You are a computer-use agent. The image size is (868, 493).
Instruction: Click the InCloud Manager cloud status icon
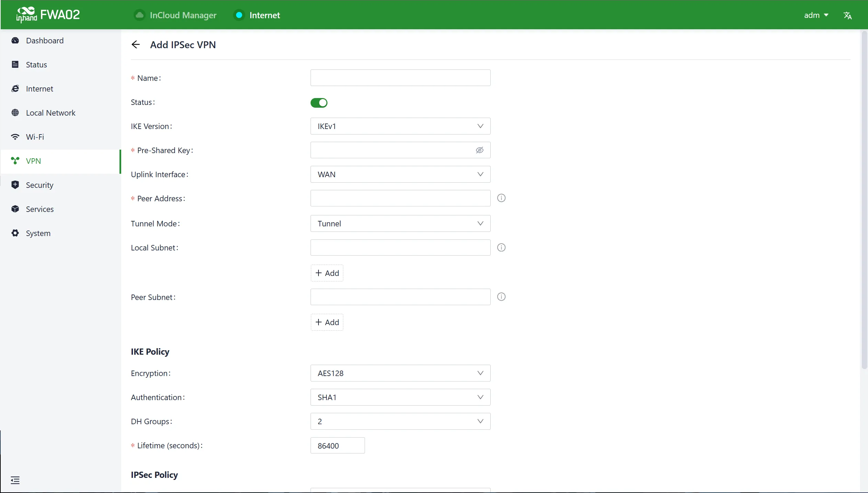[x=139, y=15]
